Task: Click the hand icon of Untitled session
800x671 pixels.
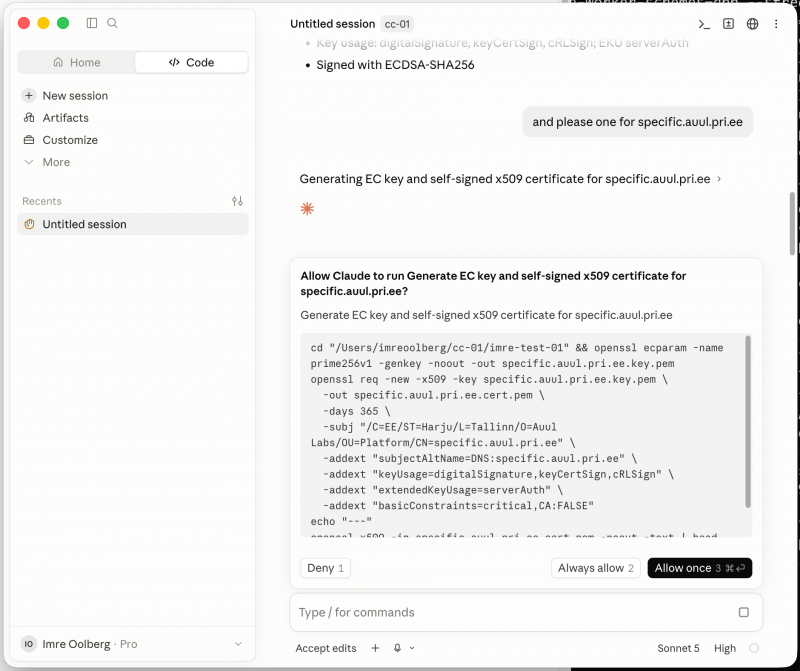Action: point(30,224)
